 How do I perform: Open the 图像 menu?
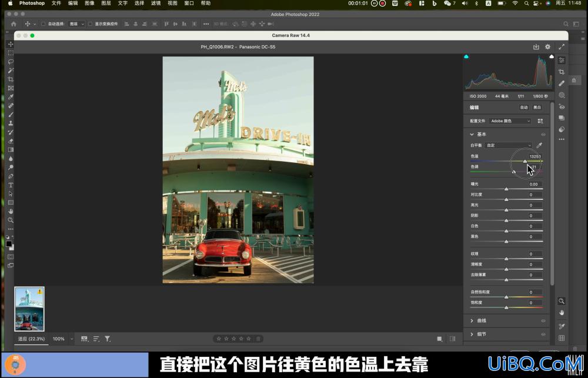[x=89, y=3]
